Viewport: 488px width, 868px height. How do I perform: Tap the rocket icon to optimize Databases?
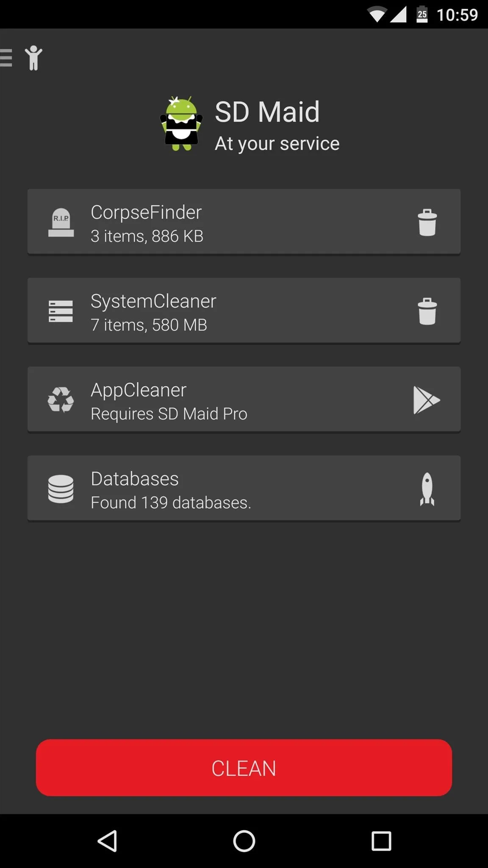427,489
